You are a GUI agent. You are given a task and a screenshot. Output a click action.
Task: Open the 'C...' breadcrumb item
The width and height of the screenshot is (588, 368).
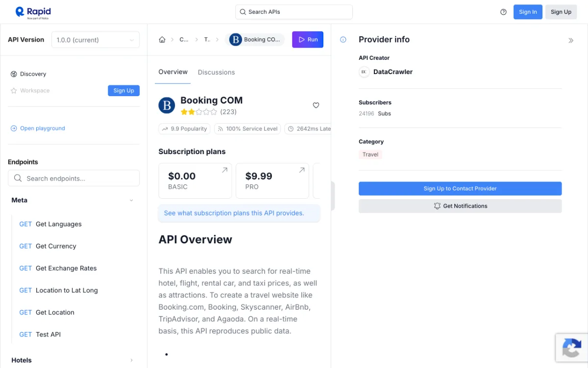coord(184,40)
